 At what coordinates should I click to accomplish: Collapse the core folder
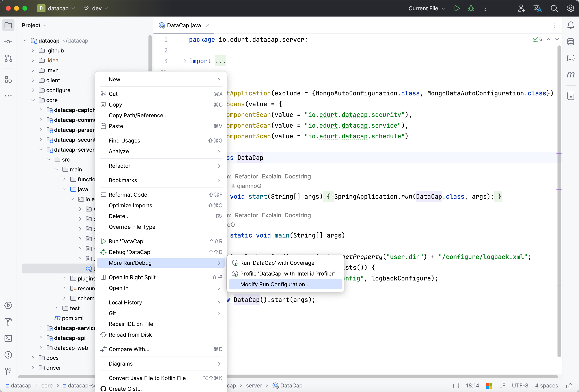click(33, 100)
